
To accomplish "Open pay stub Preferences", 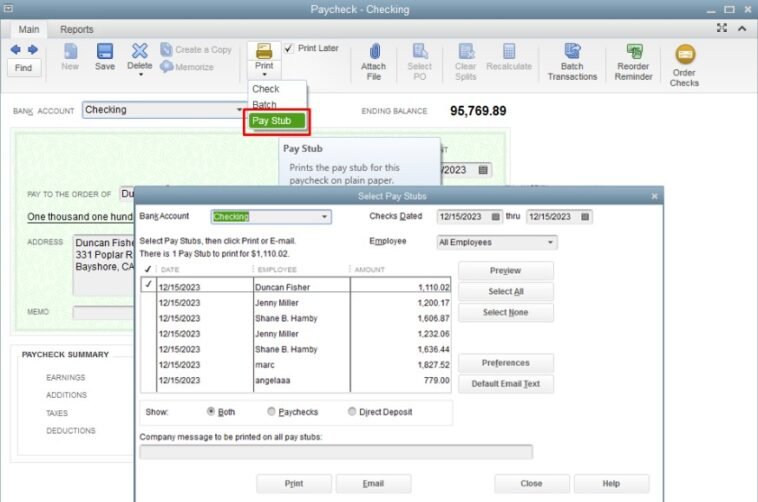I will point(506,363).
